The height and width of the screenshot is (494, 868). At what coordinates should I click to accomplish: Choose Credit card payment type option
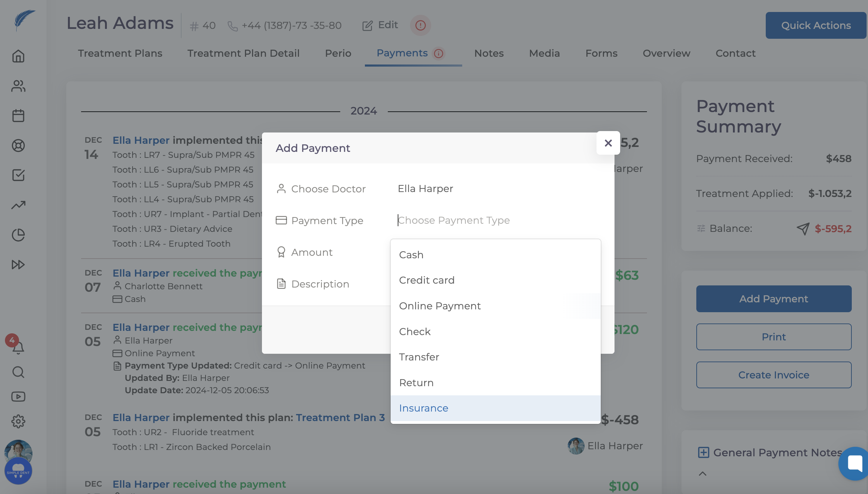(x=427, y=280)
